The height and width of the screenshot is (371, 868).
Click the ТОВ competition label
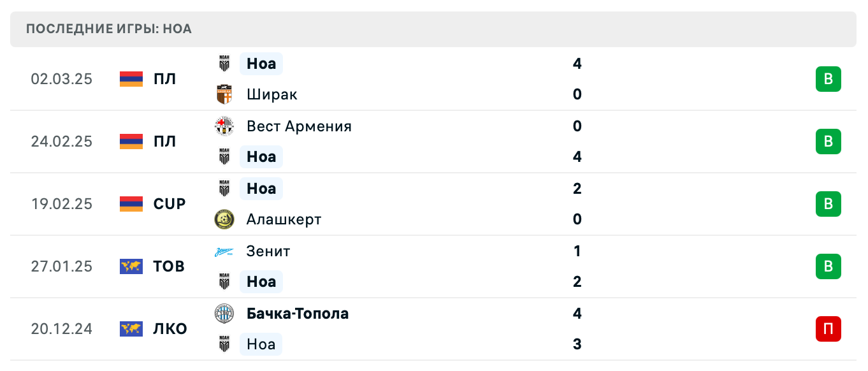point(168,266)
